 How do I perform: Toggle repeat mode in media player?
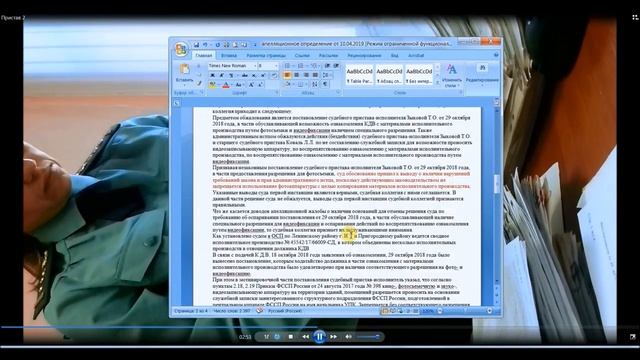pyautogui.click(x=277, y=337)
